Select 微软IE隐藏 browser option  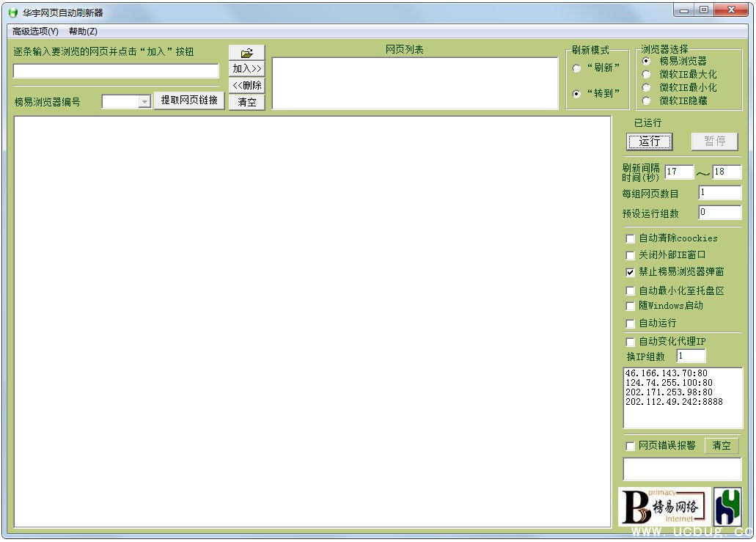[646, 100]
